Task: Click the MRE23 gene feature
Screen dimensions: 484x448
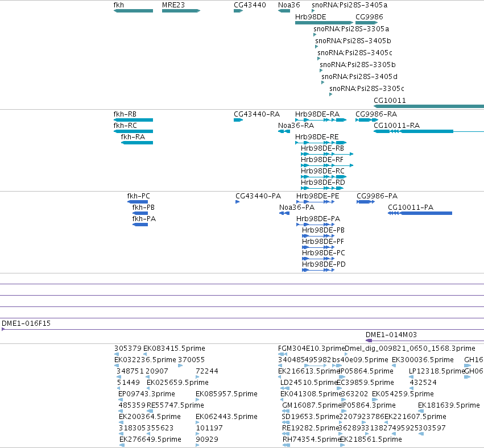Action: tap(181, 11)
